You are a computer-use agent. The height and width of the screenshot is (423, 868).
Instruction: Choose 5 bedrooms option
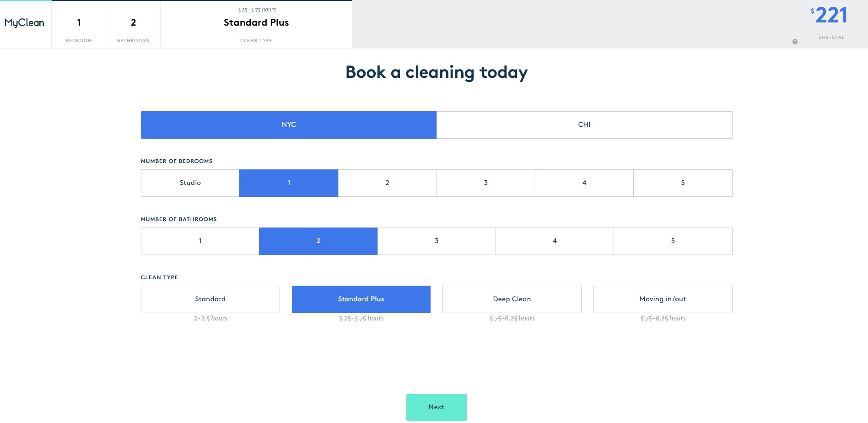coord(683,183)
